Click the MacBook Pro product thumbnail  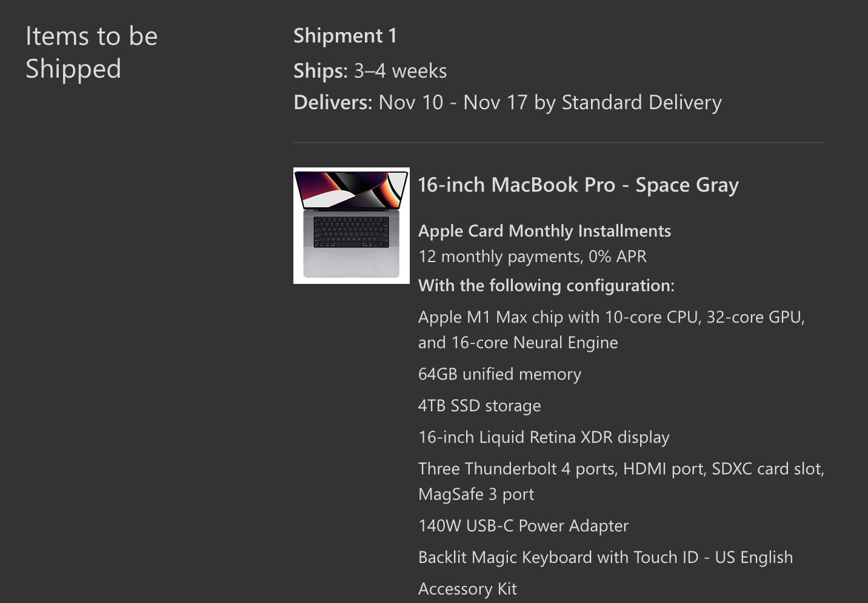[x=351, y=225]
